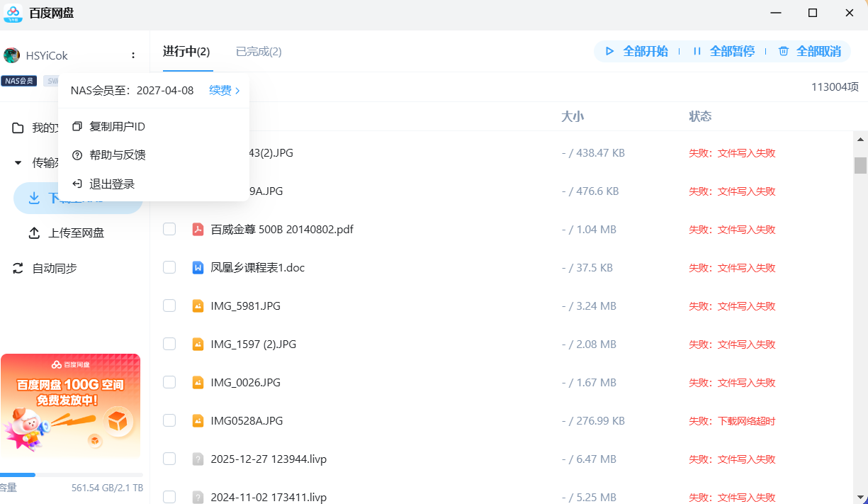Image resolution: width=868 pixels, height=504 pixels.
Task: Click the vertical scrollbar thumb of the list
Action: (860, 165)
